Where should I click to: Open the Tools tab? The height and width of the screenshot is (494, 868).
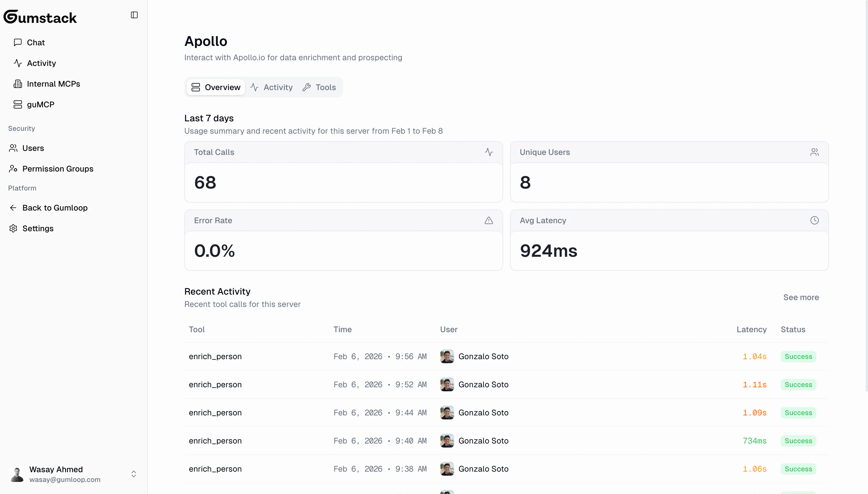coord(319,87)
